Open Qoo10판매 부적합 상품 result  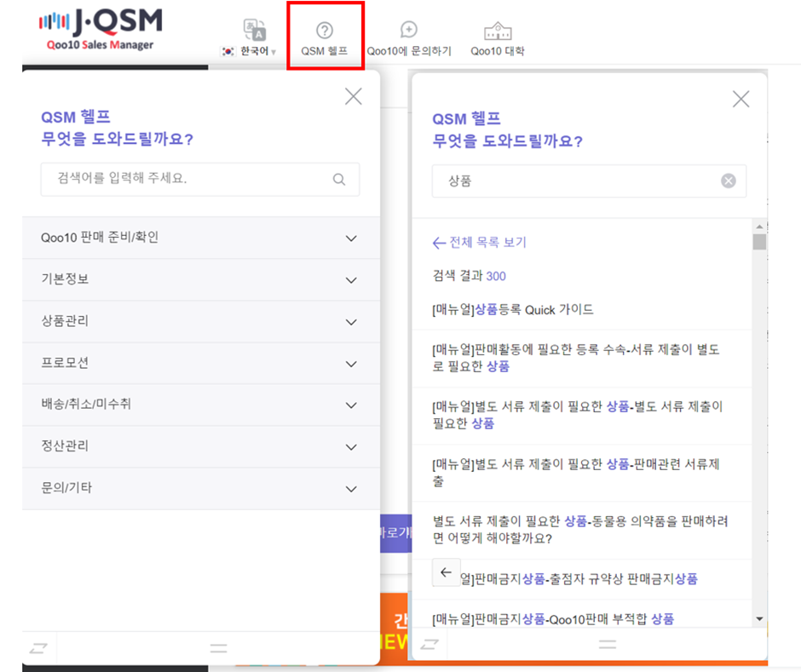[x=553, y=619]
